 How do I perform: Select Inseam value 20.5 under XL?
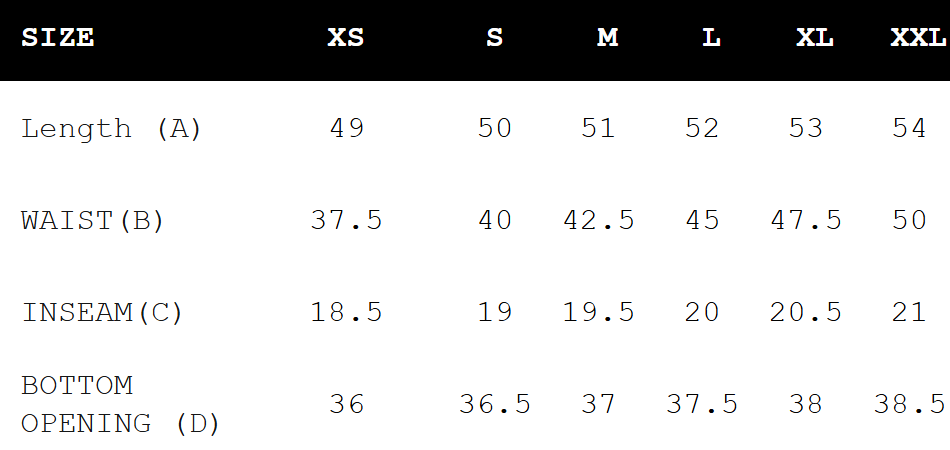[806, 312]
